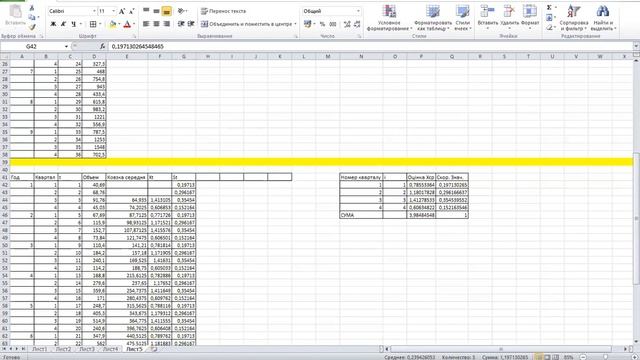Click the Clear eraser icon

[x=549, y=27]
